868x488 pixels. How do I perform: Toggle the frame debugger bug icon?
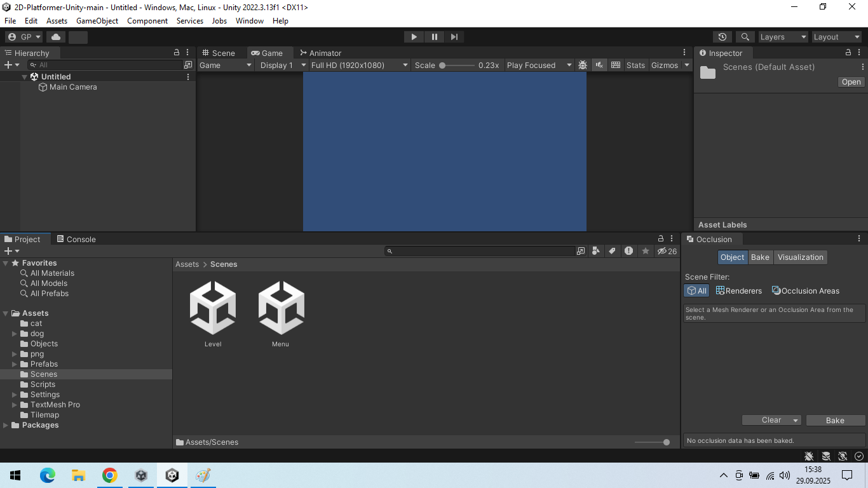[583, 65]
